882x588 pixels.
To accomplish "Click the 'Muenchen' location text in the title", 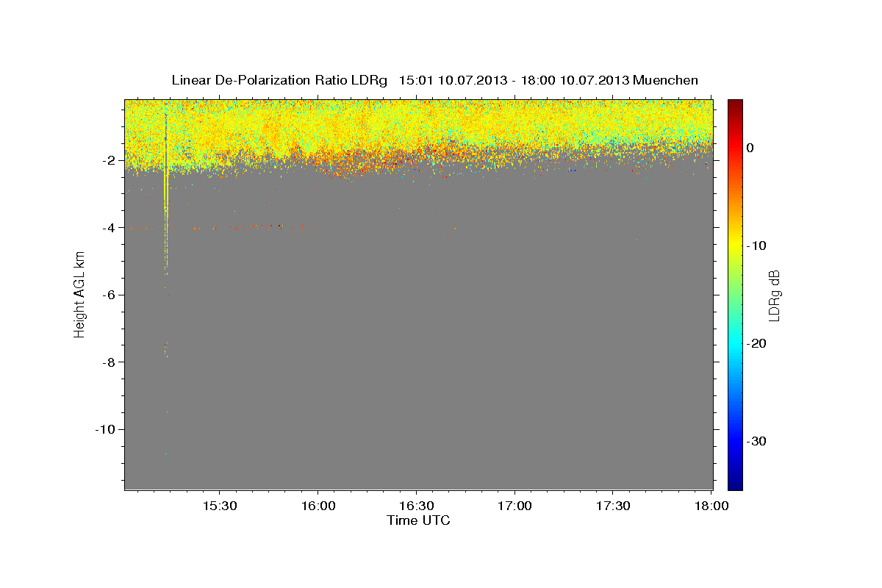I will [666, 80].
